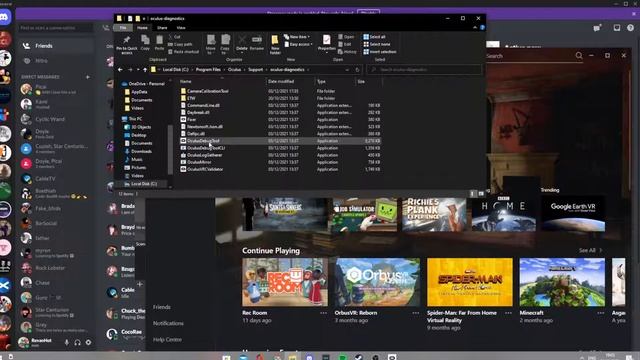This screenshot has height=360, width=640.
Task: Switch to the Share ribbon tab
Action: point(162,28)
